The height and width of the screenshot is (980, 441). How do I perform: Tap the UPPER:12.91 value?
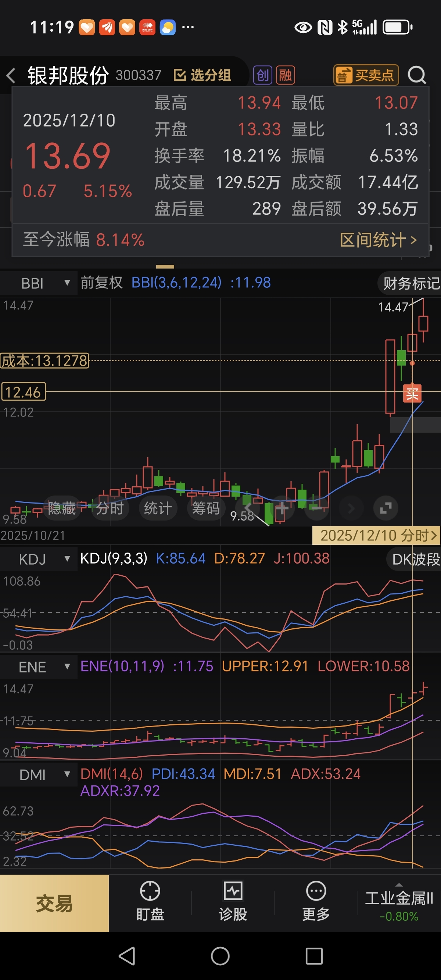(265, 666)
